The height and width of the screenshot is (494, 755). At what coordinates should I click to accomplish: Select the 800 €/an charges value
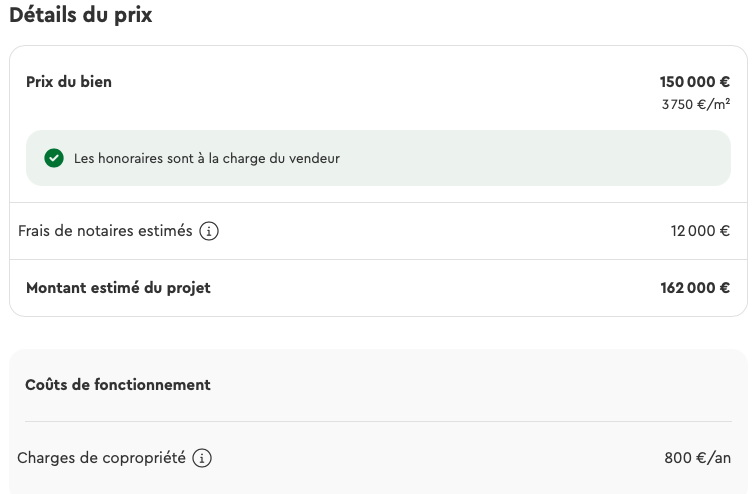[x=697, y=458]
